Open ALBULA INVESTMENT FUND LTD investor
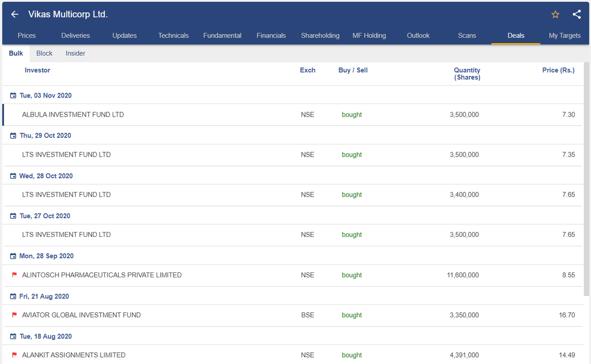Screen dimensions: 591x364 [73, 115]
